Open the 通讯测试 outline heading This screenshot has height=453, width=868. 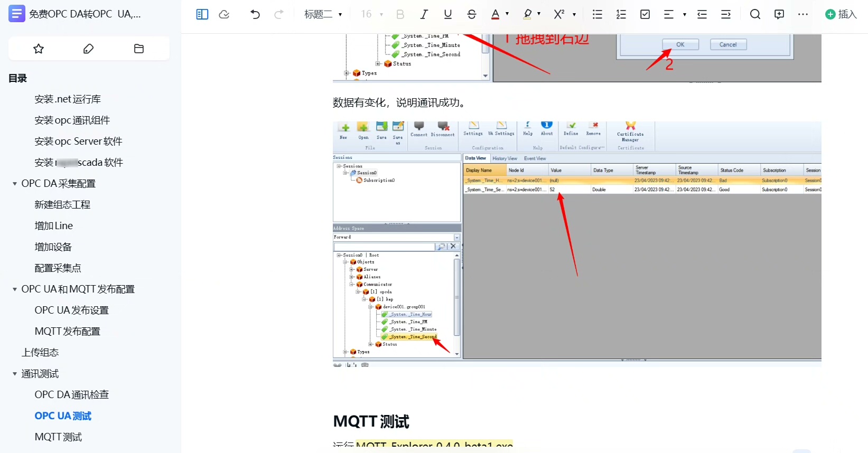point(40,374)
